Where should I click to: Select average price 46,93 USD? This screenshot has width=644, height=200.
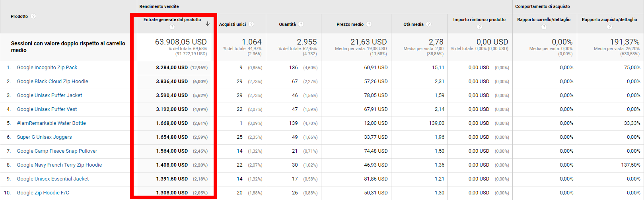click(x=376, y=165)
